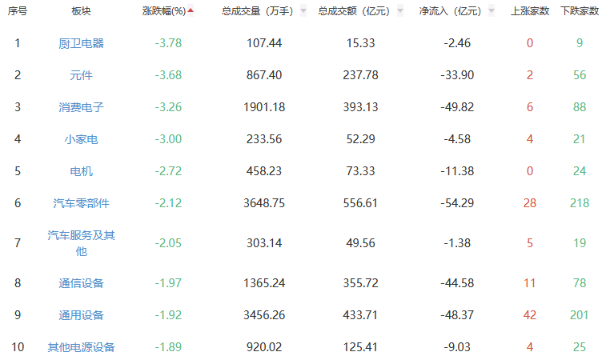Click the red sort arrow beside 涨跌幅(%)

point(191,11)
